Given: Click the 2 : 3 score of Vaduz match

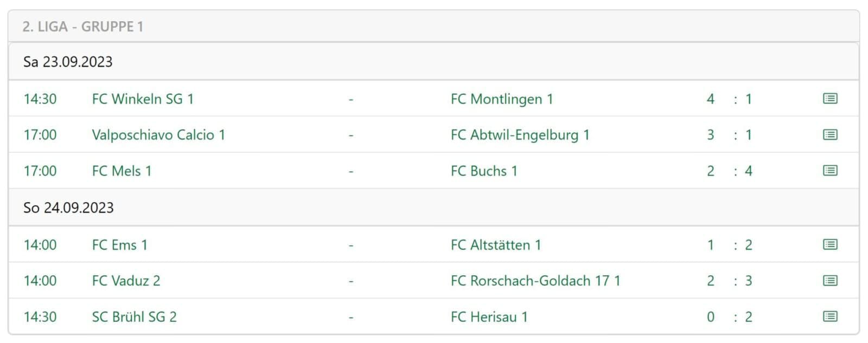Looking at the screenshot, I should [x=729, y=281].
